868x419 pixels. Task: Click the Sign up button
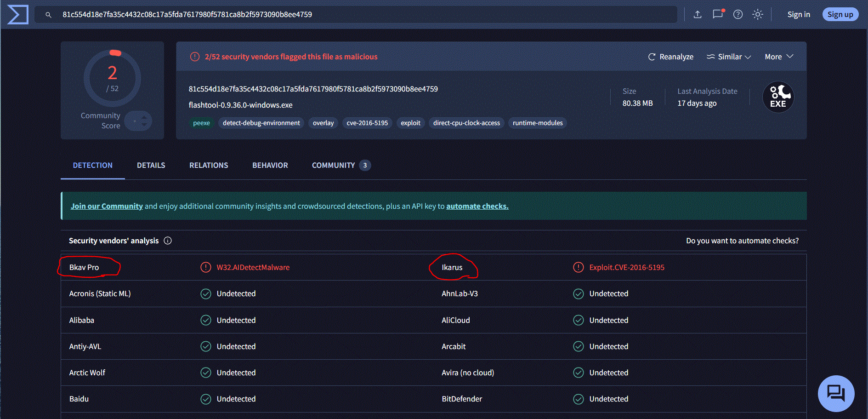click(840, 14)
